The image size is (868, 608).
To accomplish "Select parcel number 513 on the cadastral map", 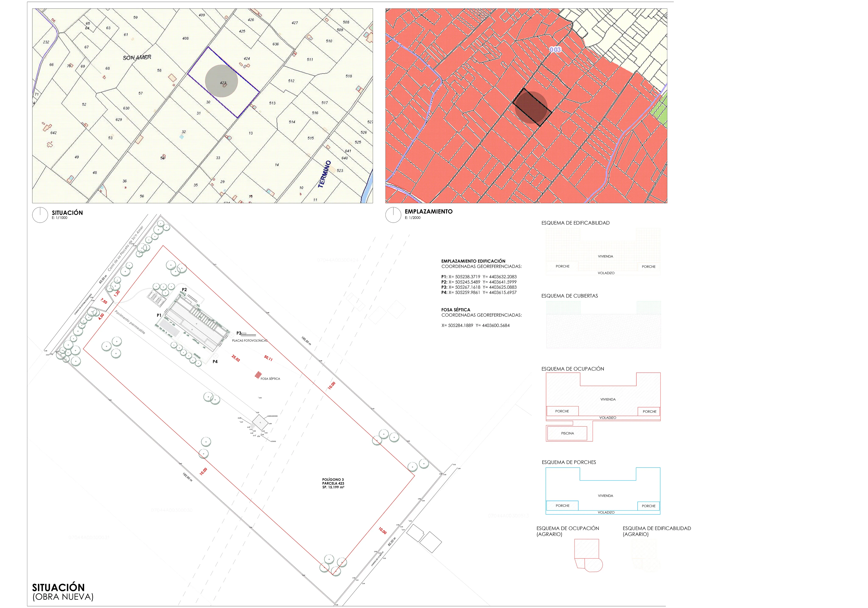I will pos(272,103).
